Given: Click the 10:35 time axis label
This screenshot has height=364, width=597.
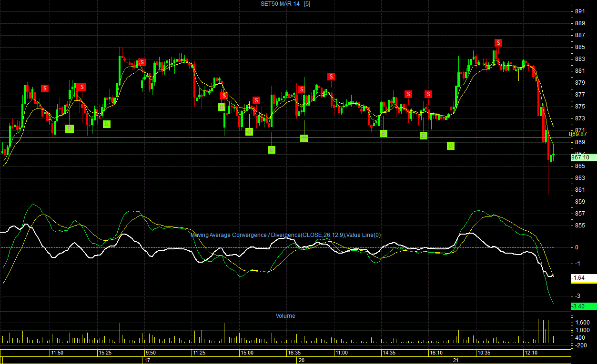Looking at the screenshot, I should (x=484, y=353).
